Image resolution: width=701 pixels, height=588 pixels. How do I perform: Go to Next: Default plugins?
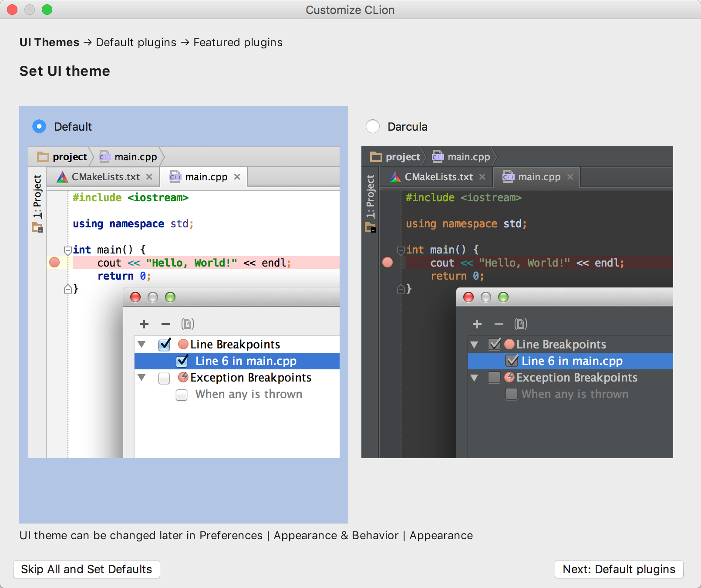click(x=619, y=569)
